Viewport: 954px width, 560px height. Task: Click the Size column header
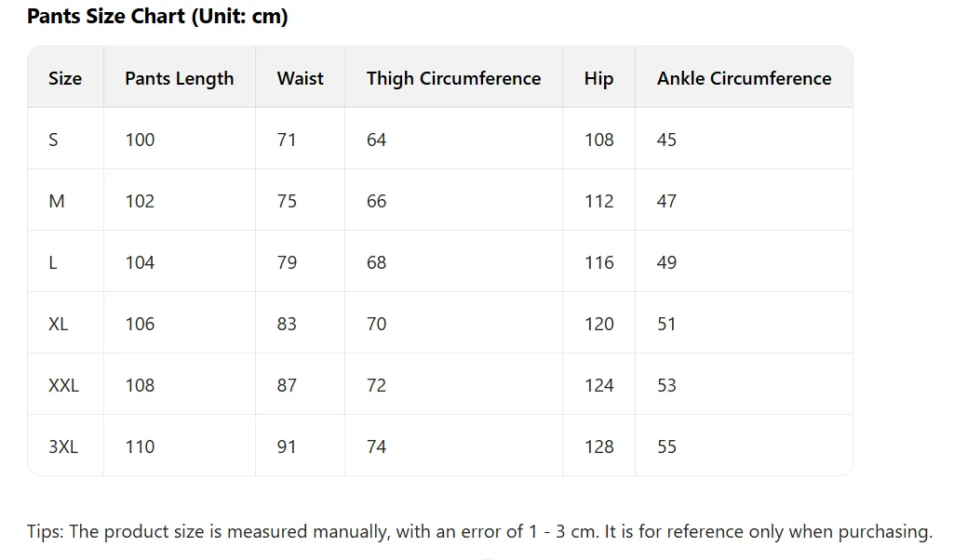(65, 78)
